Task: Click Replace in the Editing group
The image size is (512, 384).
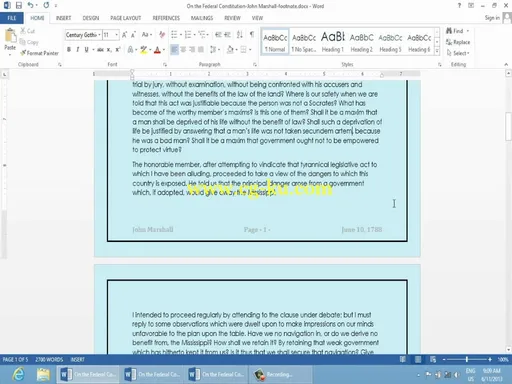Action: tap(458, 42)
